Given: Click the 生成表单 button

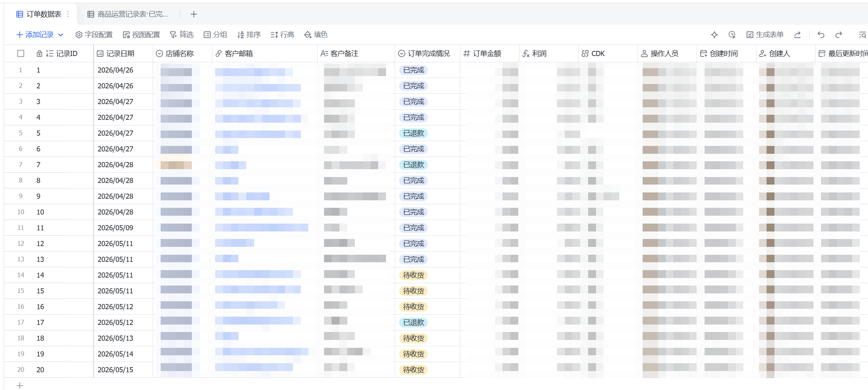Looking at the screenshot, I should (765, 35).
